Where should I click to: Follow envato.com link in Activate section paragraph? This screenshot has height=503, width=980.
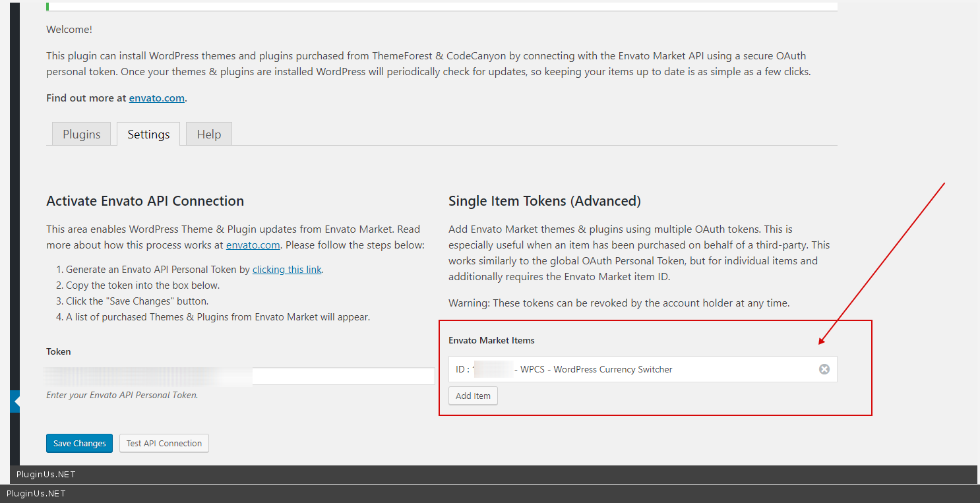click(x=253, y=245)
